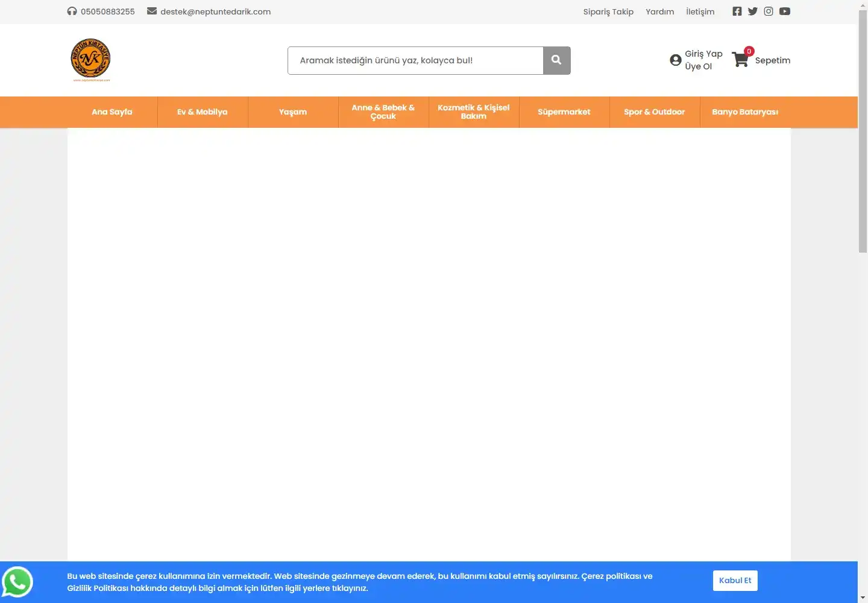Screen dimensions: 868x603
Task: Click Sepetim cart link
Action: tap(773, 60)
